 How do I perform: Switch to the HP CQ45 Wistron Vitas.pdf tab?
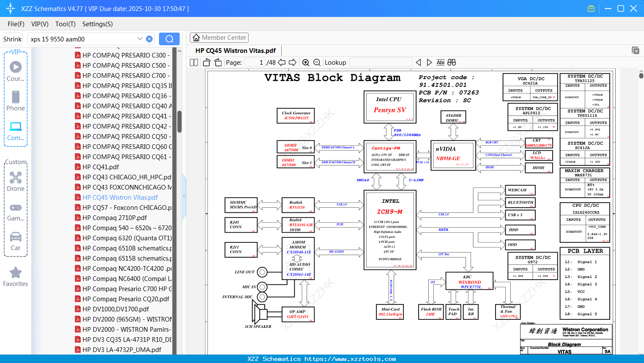236,51
